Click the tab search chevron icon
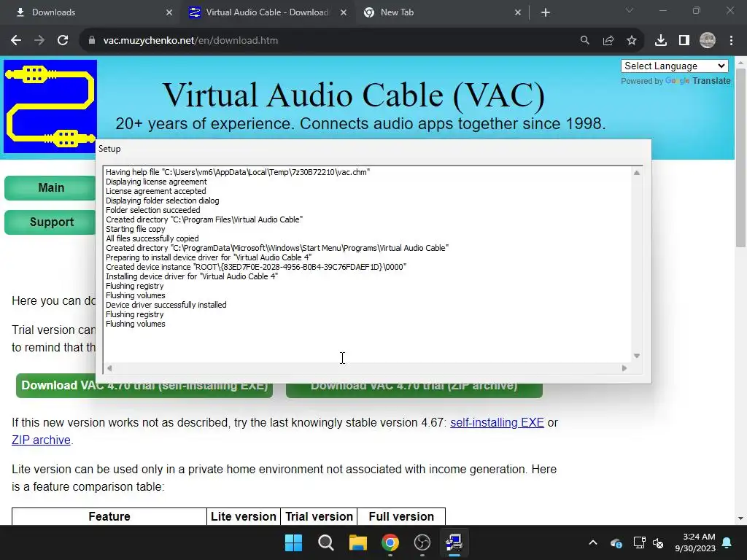The image size is (747, 560). point(630,10)
